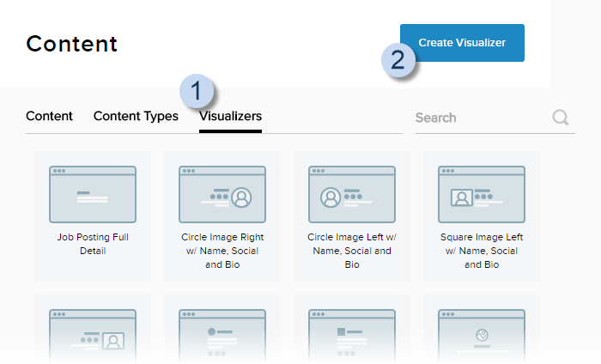Click the search magnifier icon
Viewport: 601px width, 364px height.
(562, 118)
